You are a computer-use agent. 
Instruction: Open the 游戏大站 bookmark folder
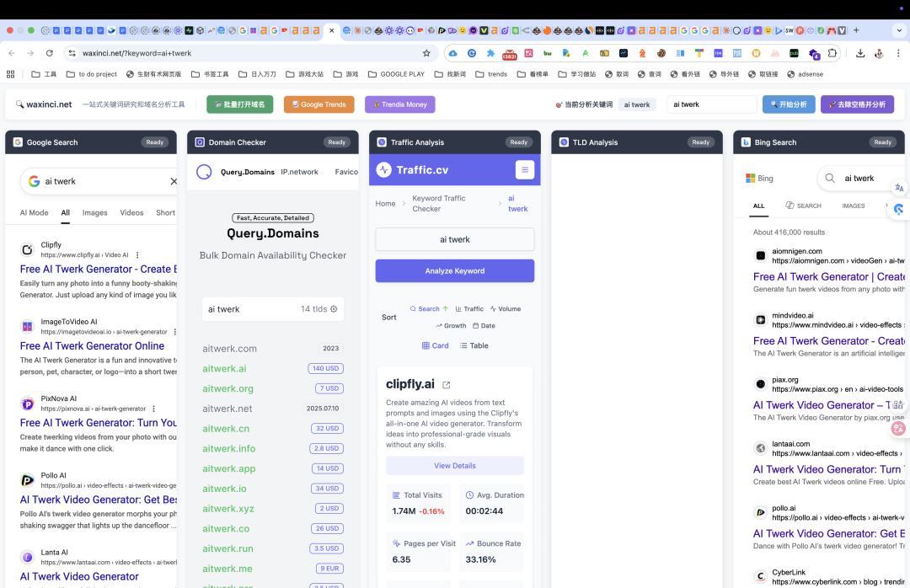click(x=305, y=74)
